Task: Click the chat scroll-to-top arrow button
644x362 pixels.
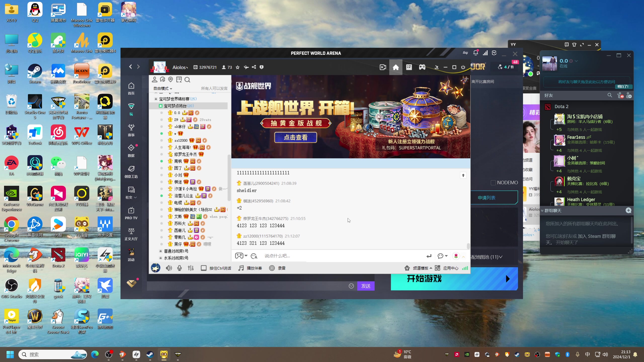Action: tap(463, 175)
